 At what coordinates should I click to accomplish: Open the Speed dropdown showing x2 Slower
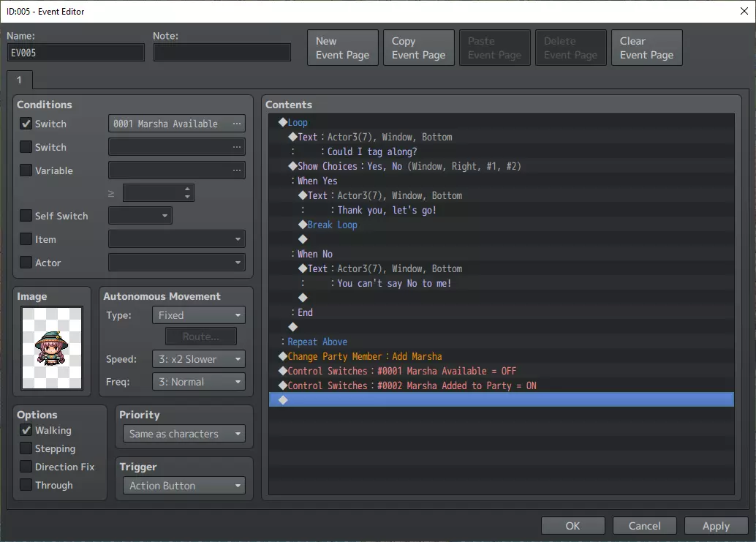pos(198,360)
